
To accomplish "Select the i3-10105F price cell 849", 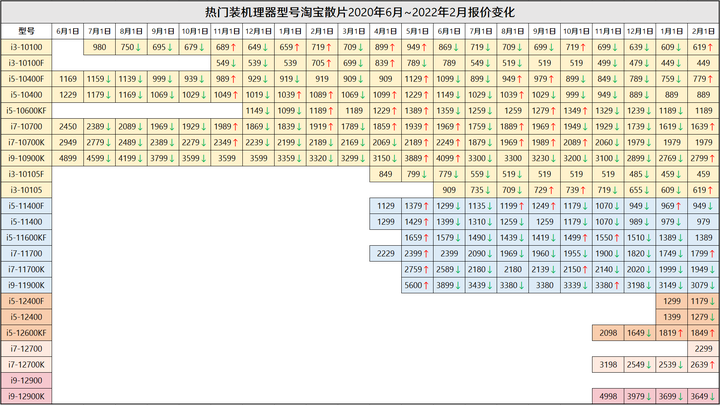I will pos(385,174).
